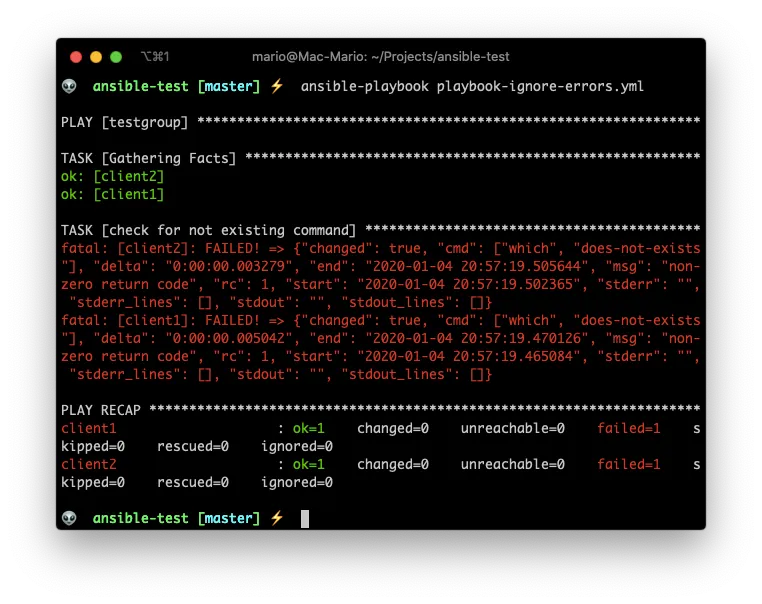Image resolution: width=762 pixels, height=604 pixels.
Task: Click 'ansible-test [master]' in the bottom prompt
Action: pos(176,518)
